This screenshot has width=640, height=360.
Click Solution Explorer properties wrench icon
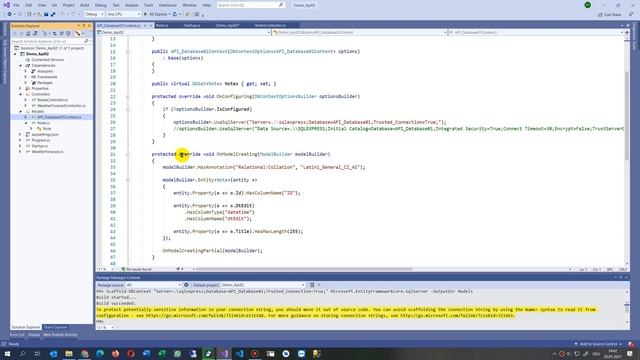click(x=77, y=33)
